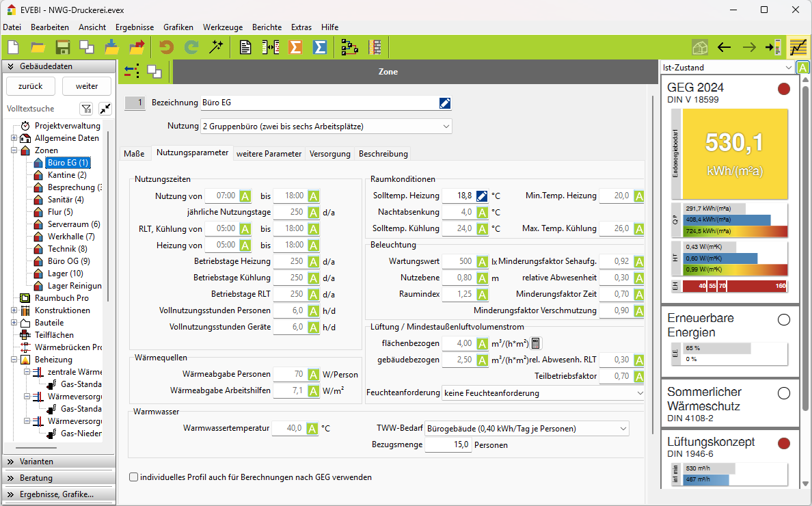Open the Berichte menu
This screenshot has height=506, width=812.
(x=267, y=27)
